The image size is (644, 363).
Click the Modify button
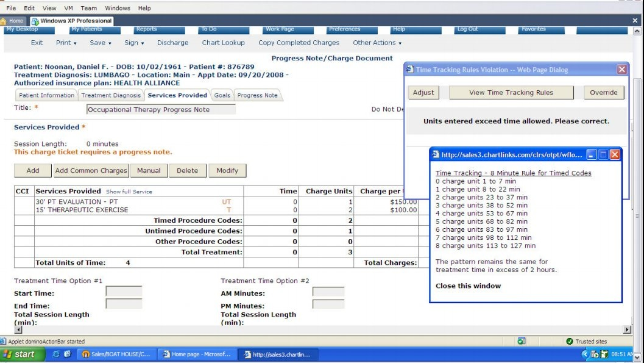(227, 171)
